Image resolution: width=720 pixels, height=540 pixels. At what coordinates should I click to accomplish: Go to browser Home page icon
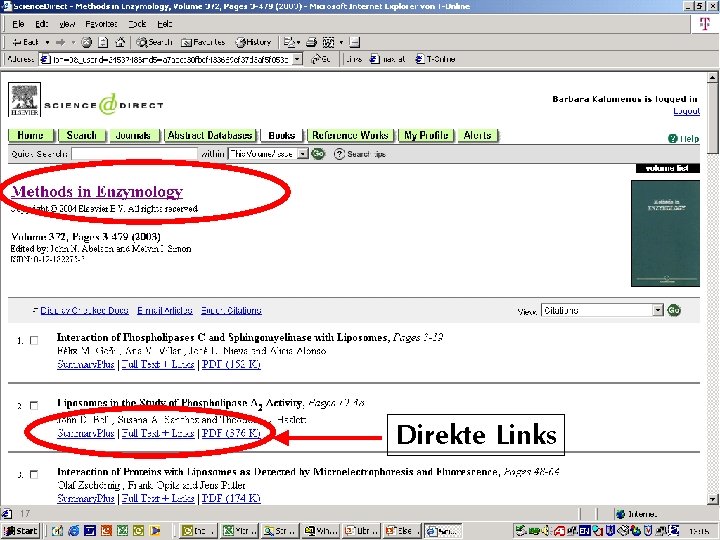tap(120, 42)
